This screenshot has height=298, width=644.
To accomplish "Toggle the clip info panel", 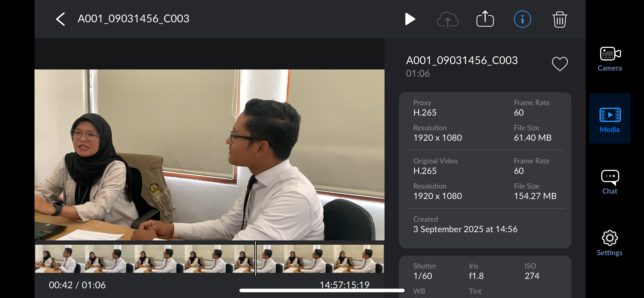I will pos(522,19).
